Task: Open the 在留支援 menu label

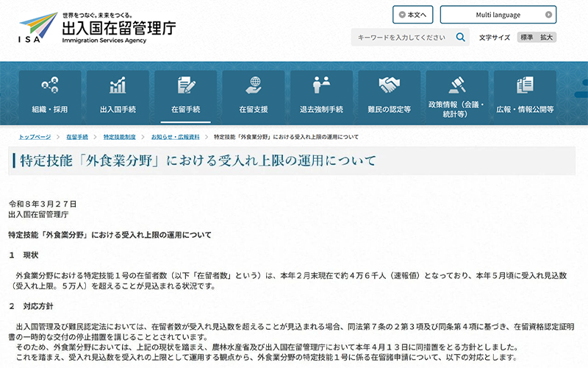Action: coord(254,109)
